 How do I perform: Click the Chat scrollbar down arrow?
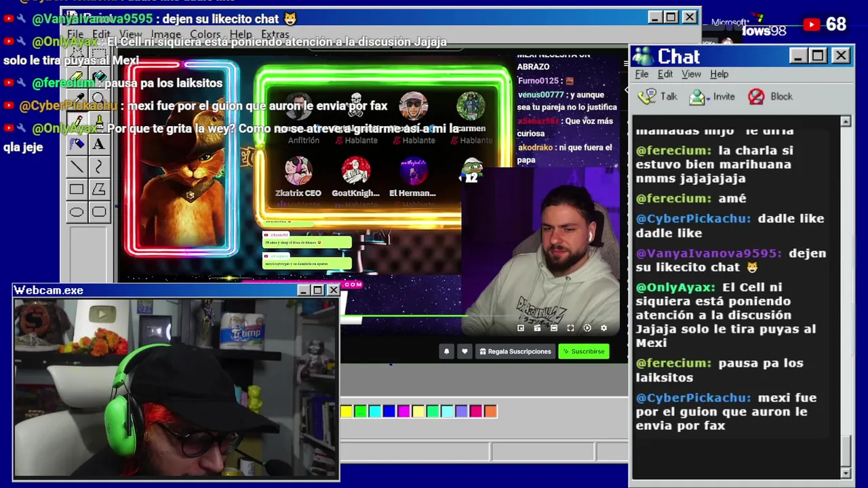846,472
